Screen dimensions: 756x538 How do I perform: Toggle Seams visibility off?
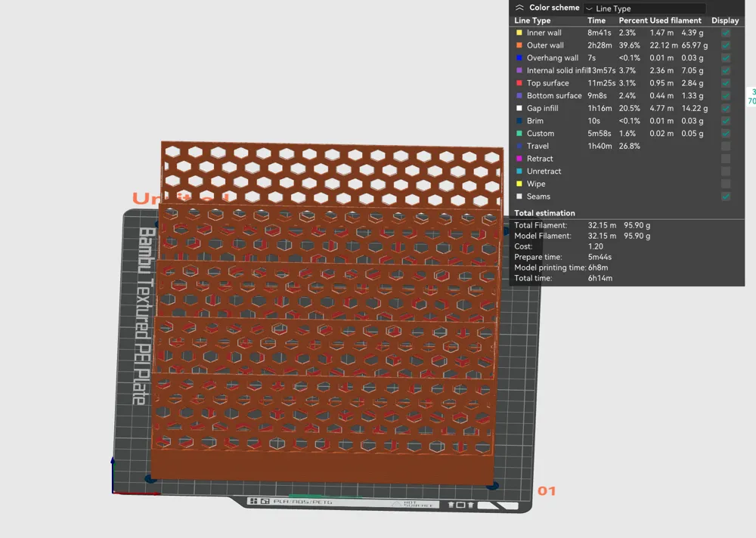click(x=725, y=196)
